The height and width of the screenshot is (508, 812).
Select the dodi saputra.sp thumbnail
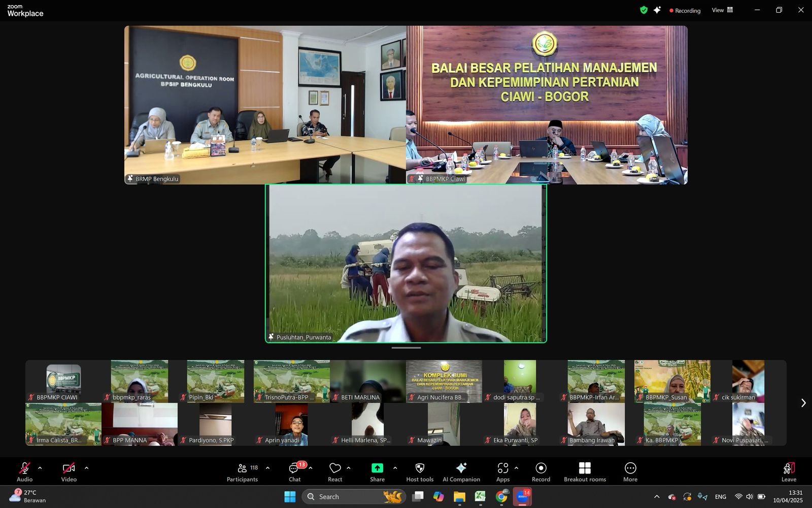coord(520,382)
